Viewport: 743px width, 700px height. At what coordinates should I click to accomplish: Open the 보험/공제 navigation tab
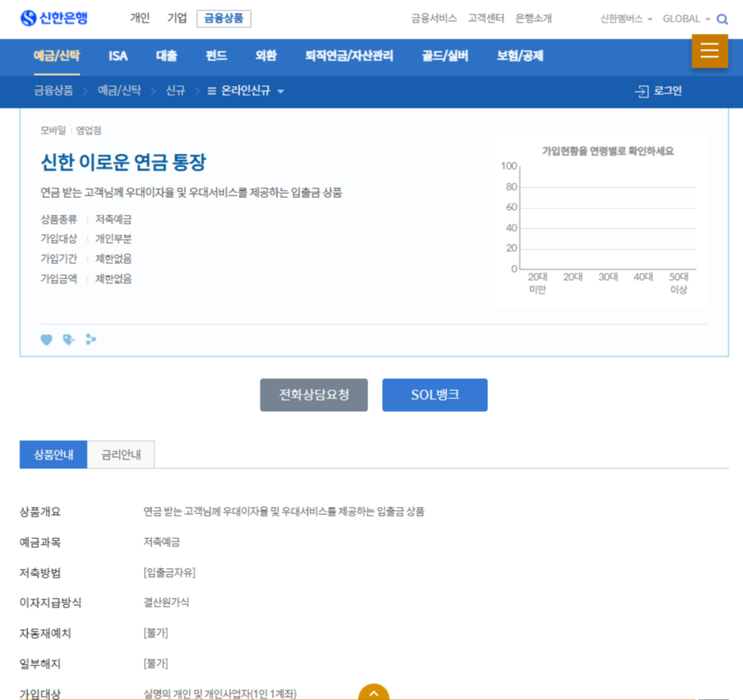pos(519,56)
